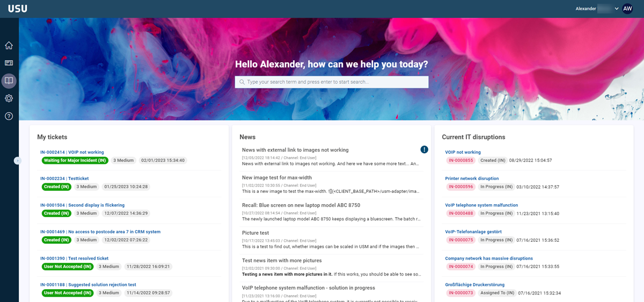Click the date 01/25/2023 10:24:28
This screenshot has width=644, height=302.
[126, 186]
